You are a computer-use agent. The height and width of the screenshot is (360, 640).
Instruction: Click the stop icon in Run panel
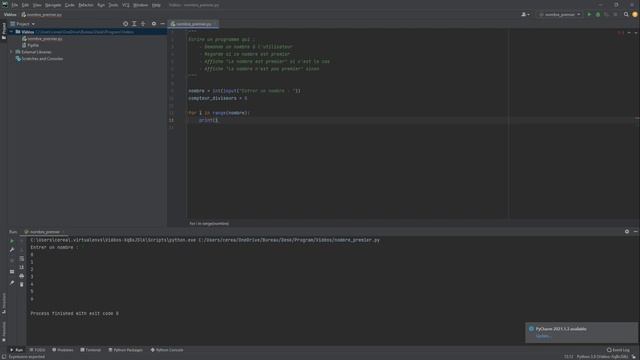tap(12, 259)
